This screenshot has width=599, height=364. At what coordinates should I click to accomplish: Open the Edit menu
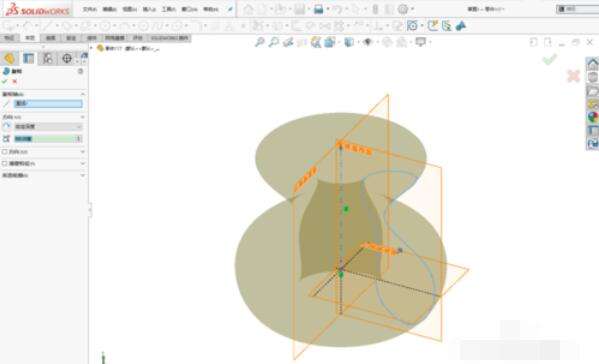coord(110,9)
